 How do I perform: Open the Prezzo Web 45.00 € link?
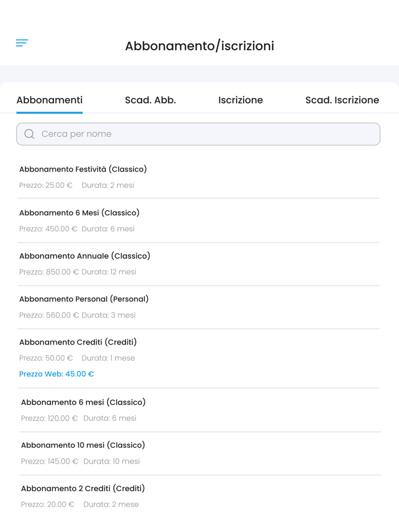pos(56,374)
